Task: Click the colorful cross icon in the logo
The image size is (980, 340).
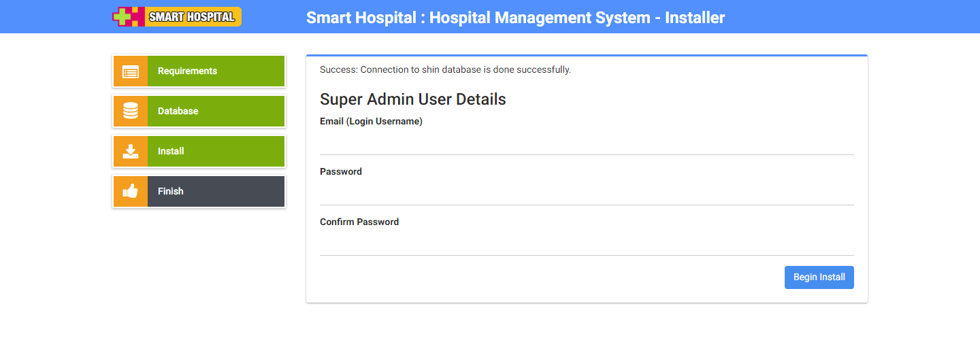Action: point(129,17)
